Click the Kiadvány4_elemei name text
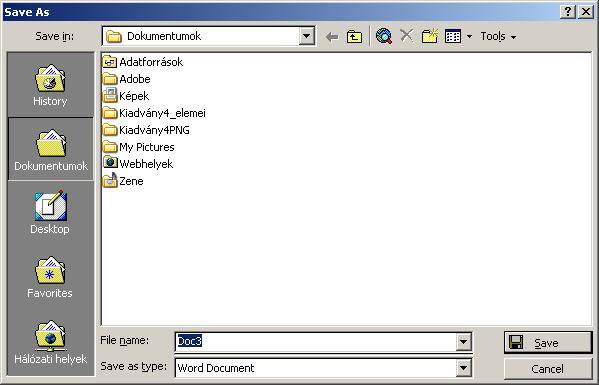The image size is (599, 385). tap(162, 113)
